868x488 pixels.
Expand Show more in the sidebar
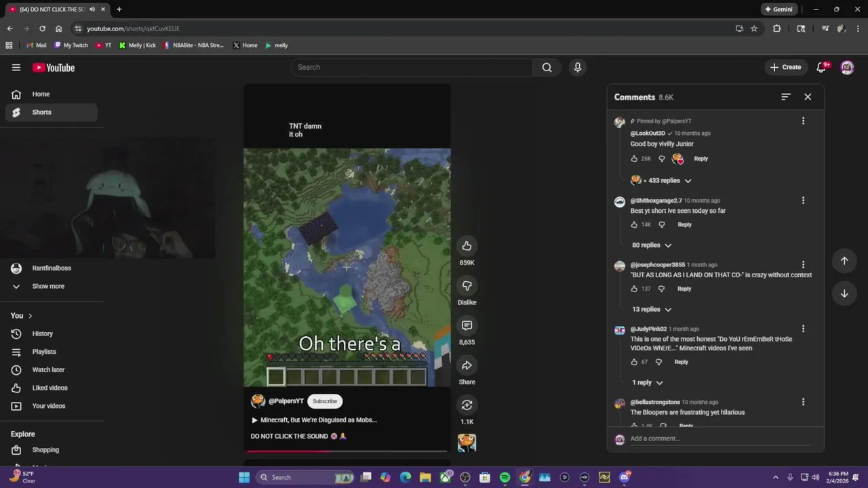click(x=49, y=286)
